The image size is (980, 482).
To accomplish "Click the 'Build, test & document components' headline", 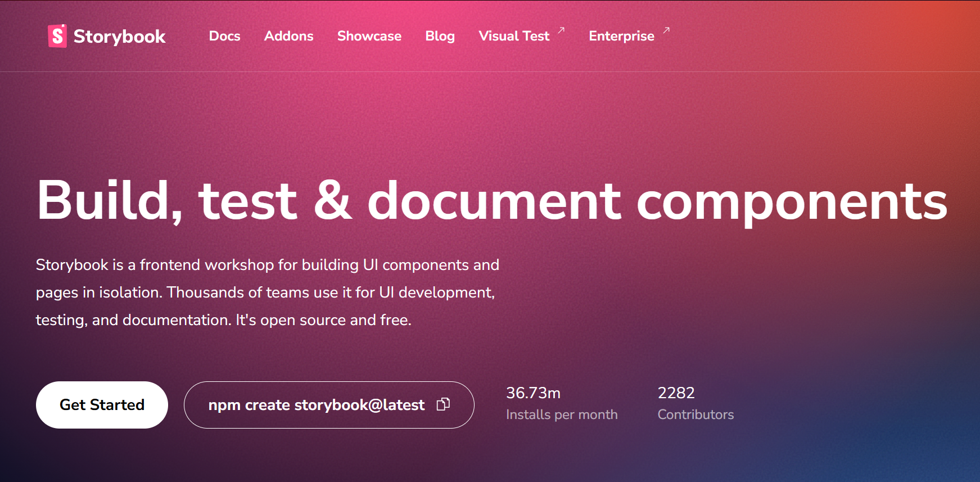I will pyautogui.click(x=491, y=201).
